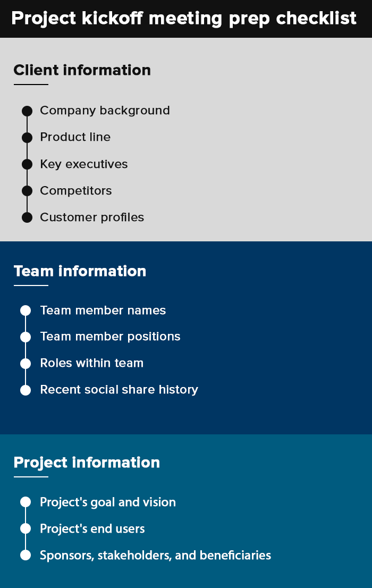This screenshot has width=372, height=588.
Task: Click the Team information heading
Action: (x=80, y=271)
